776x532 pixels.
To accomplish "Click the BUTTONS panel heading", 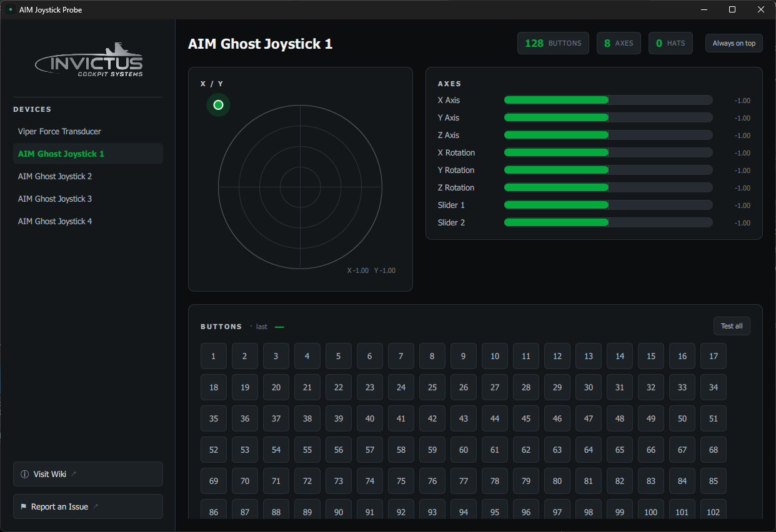I will pos(221,327).
